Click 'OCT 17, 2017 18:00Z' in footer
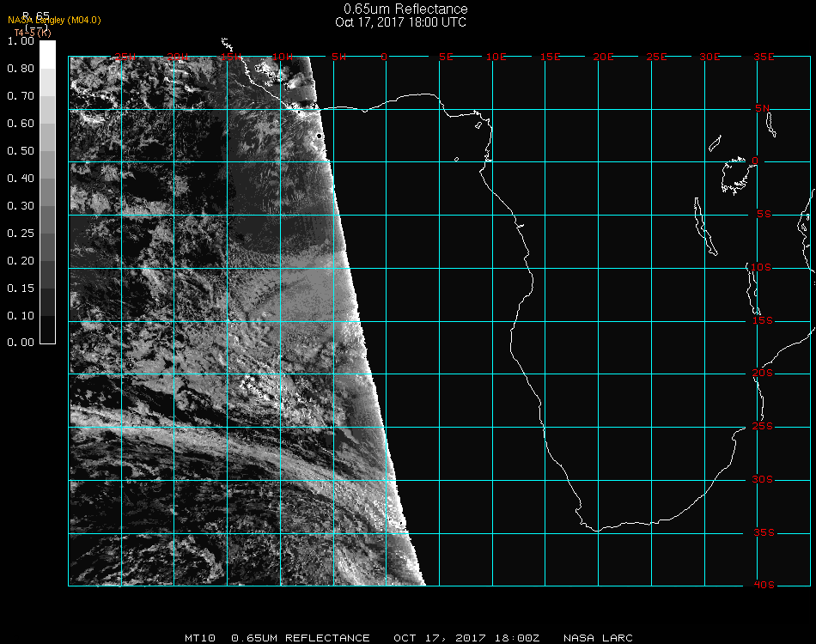The height and width of the screenshot is (644, 816). [466, 638]
